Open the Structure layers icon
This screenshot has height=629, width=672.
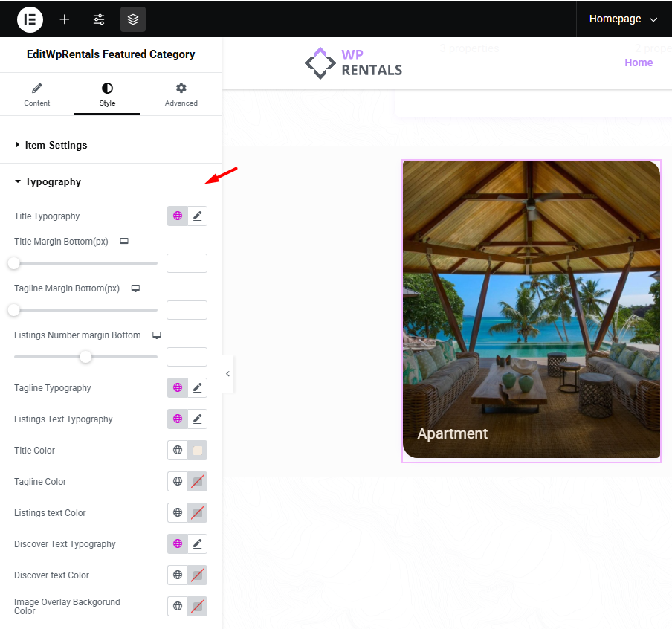tap(133, 19)
